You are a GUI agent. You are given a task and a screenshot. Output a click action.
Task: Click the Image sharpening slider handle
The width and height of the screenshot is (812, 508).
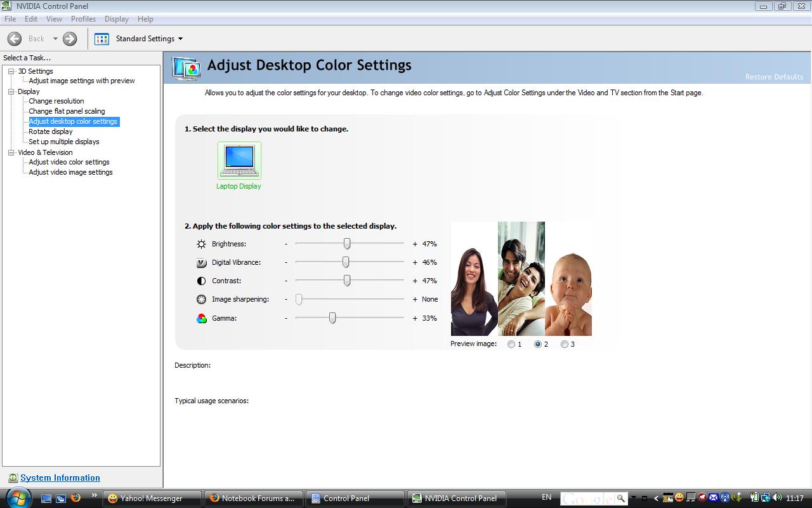tap(299, 299)
